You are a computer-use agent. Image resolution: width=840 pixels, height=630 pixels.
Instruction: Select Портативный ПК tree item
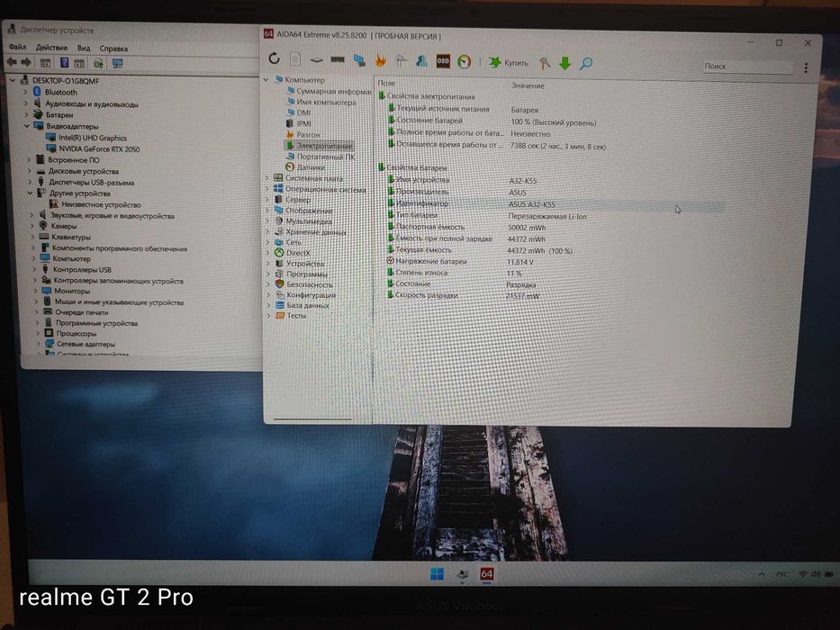321,157
